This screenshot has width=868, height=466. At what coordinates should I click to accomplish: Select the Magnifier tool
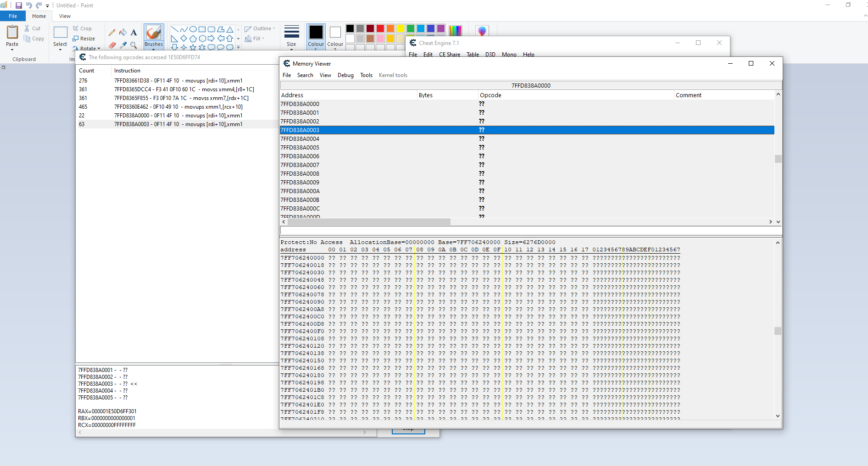pos(134,45)
